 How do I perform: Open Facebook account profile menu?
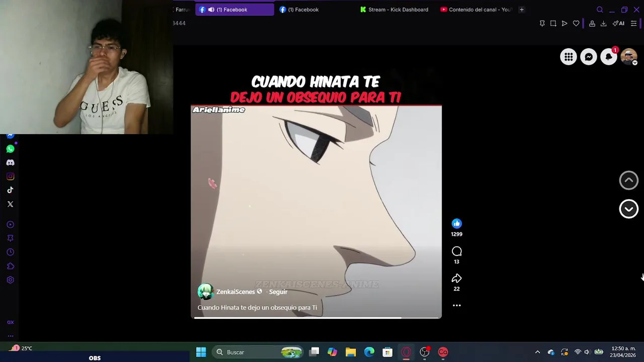pyautogui.click(x=629, y=57)
